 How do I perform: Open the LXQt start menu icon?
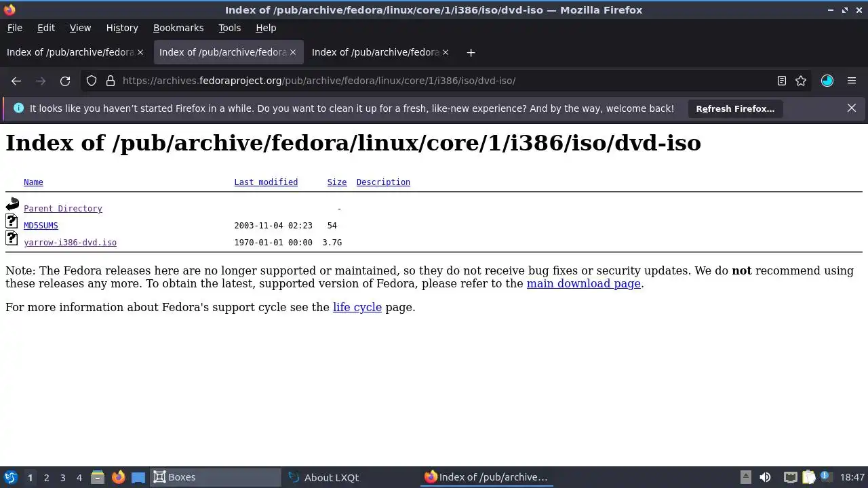(x=11, y=477)
